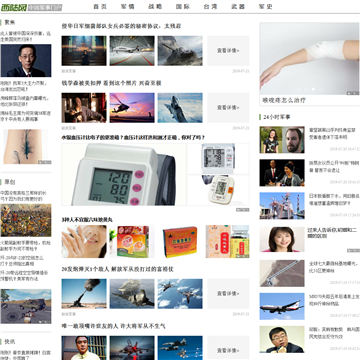
Task: Open the jet formation on blue thumbnail
Action: click(180, 348)
